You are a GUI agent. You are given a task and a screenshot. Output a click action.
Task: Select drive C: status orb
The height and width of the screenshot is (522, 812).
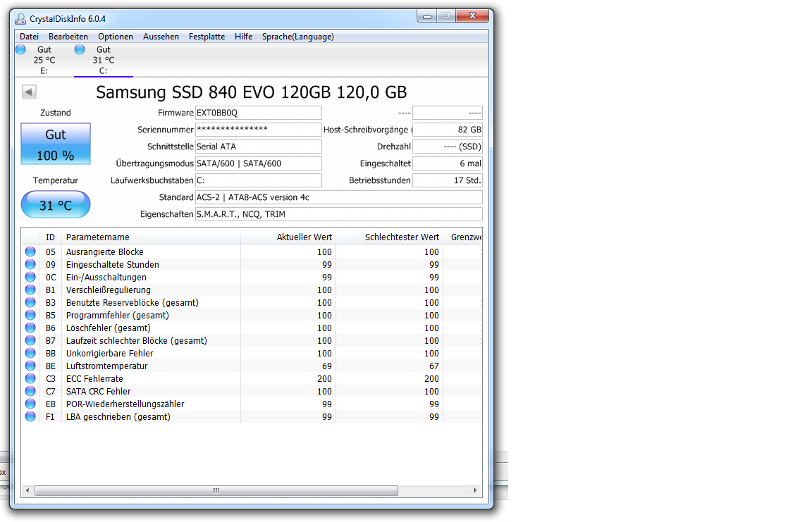[80, 50]
